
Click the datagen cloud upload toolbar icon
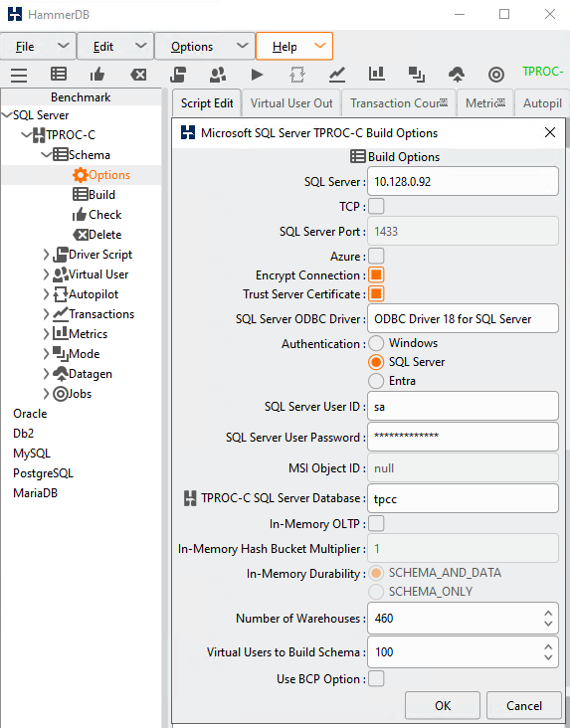point(457,75)
